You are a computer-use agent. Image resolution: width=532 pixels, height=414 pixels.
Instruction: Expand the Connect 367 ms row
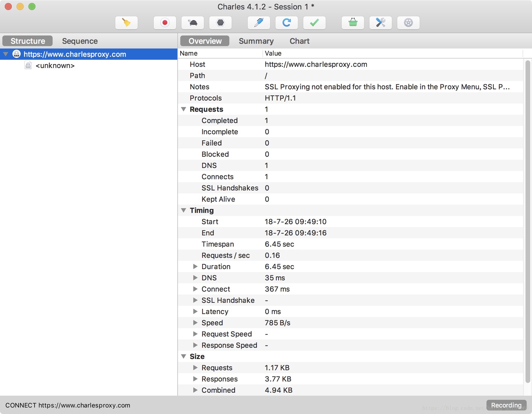(x=195, y=289)
